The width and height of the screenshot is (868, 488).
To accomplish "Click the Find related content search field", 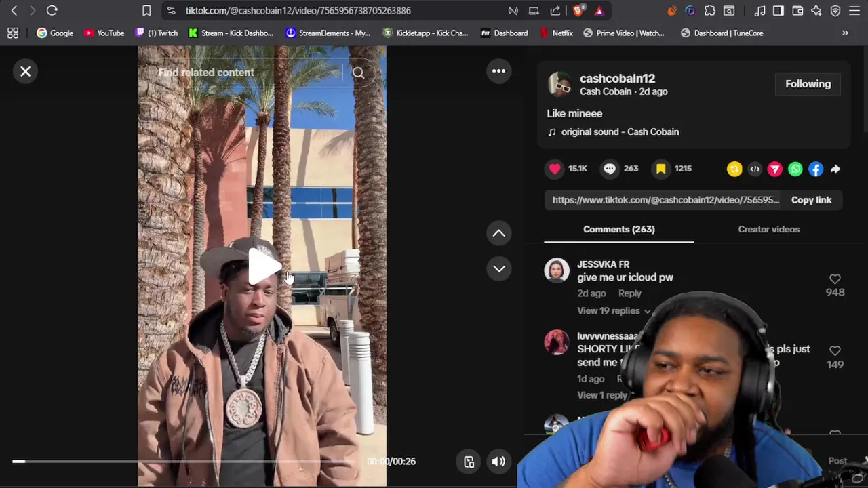I will 250,73.
